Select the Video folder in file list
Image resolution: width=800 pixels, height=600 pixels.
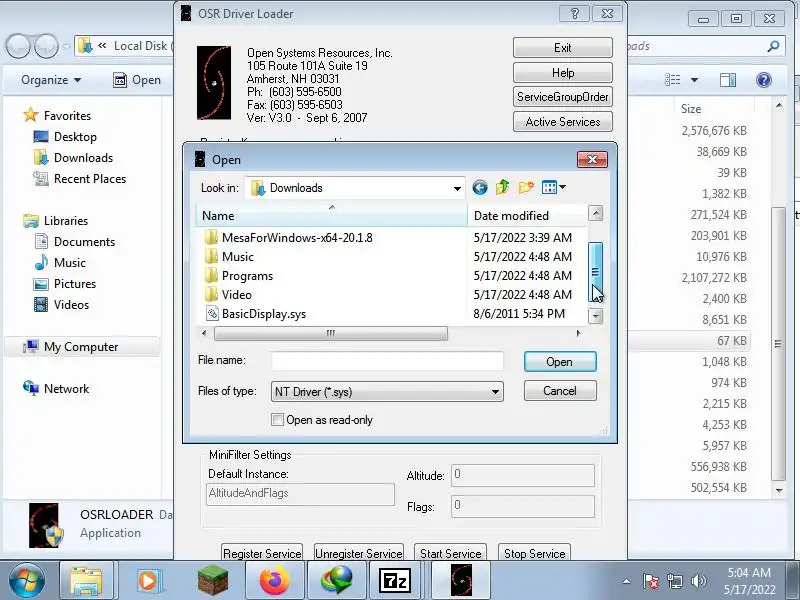coord(237,295)
